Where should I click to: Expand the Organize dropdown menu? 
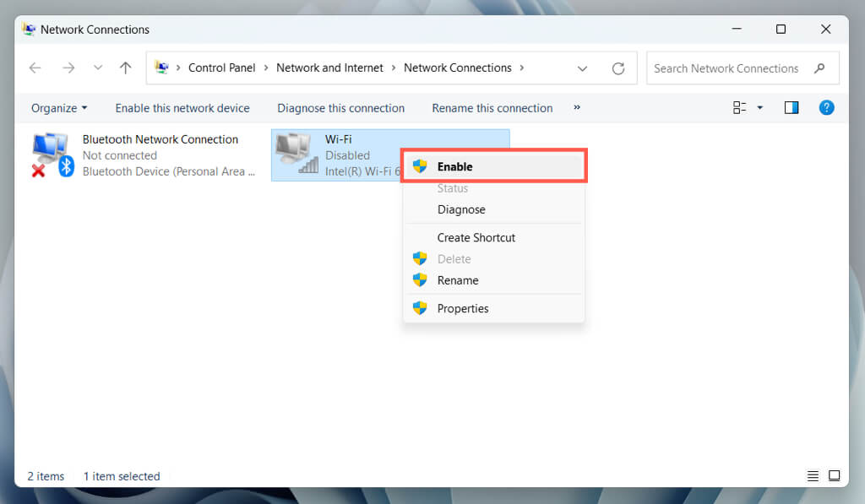[x=59, y=108]
